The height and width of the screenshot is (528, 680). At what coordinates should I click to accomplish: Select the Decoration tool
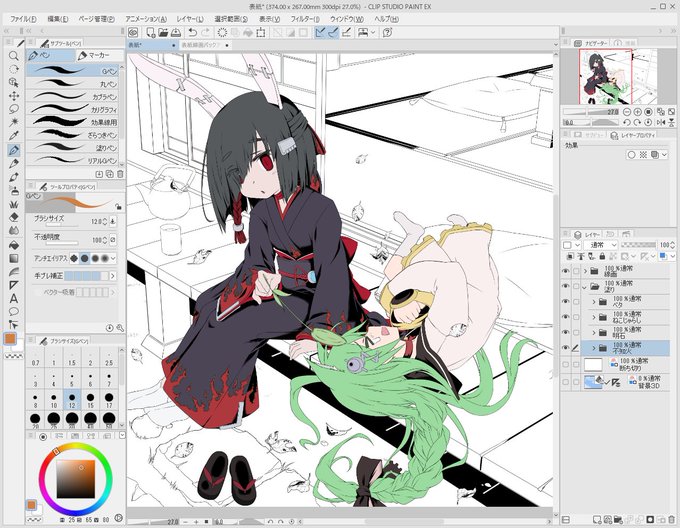(x=13, y=203)
